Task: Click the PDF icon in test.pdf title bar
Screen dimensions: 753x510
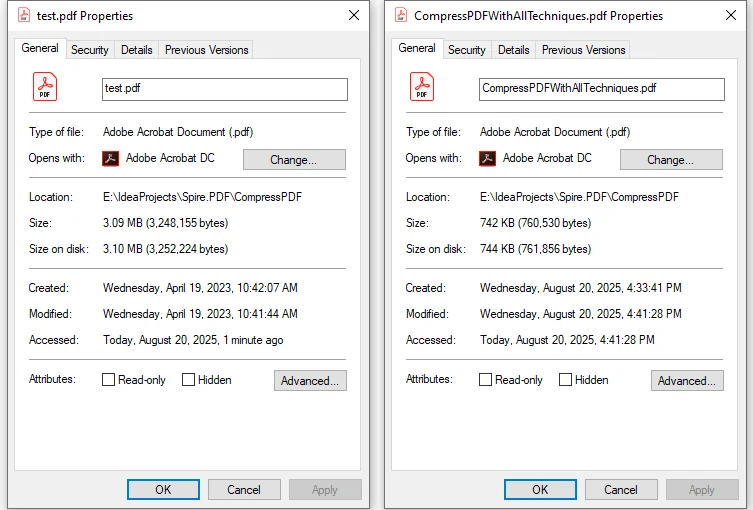Action: (x=23, y=16)
